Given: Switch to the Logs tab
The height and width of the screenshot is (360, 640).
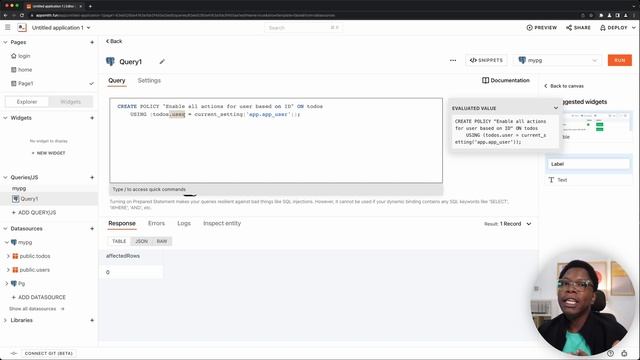Looking at the screenshot, I should pyautogui.click(x=184, y=223).
